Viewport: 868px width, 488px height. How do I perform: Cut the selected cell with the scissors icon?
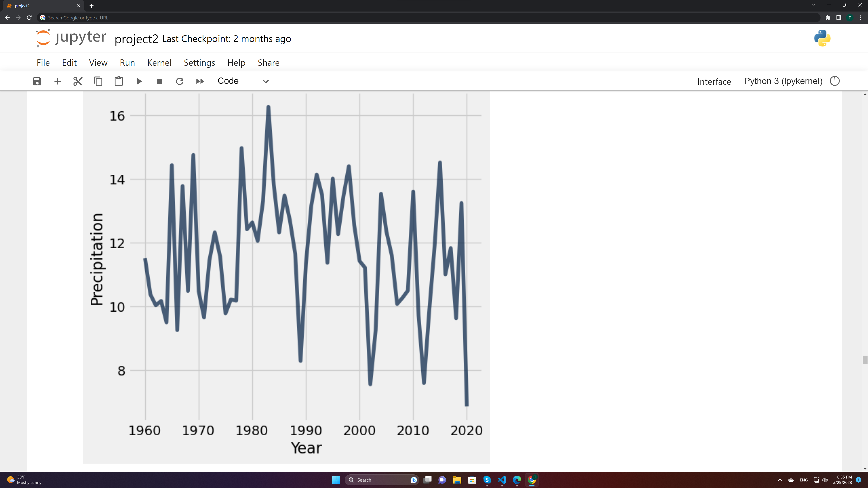click(x=78, y=81)
